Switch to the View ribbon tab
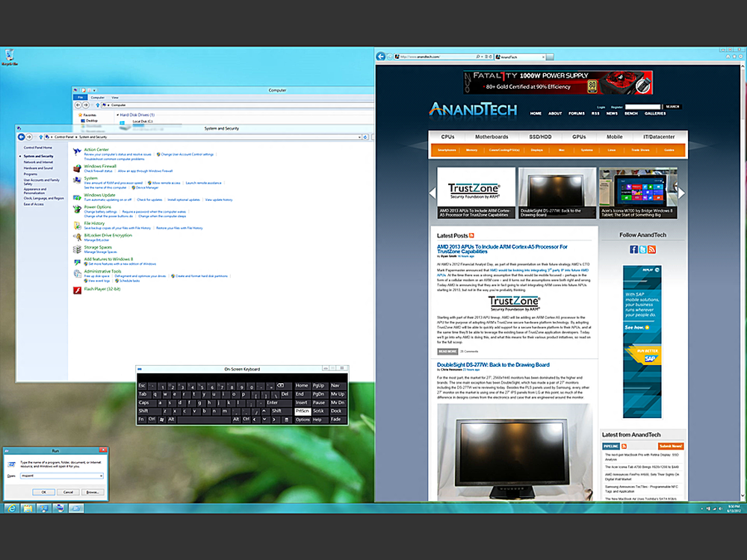Image resolution: width=747 pixels, height=560 pixels. (x=115, y=98)
